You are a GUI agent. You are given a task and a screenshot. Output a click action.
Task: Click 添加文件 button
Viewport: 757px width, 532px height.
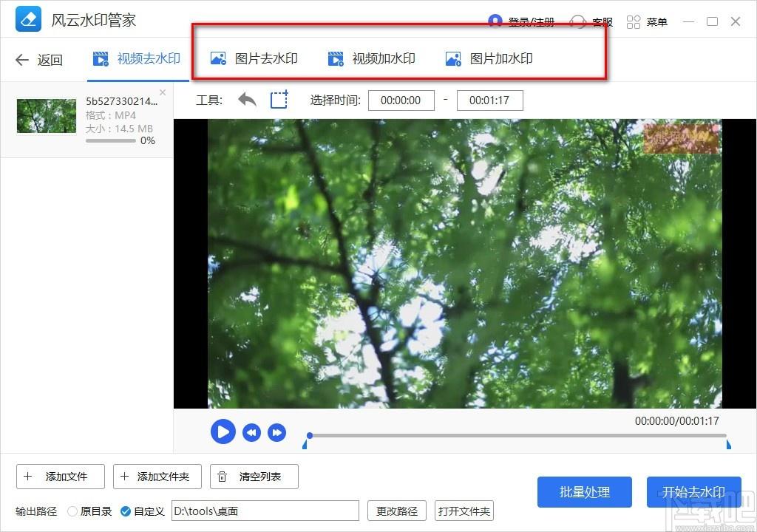click(x=61, y=477)
